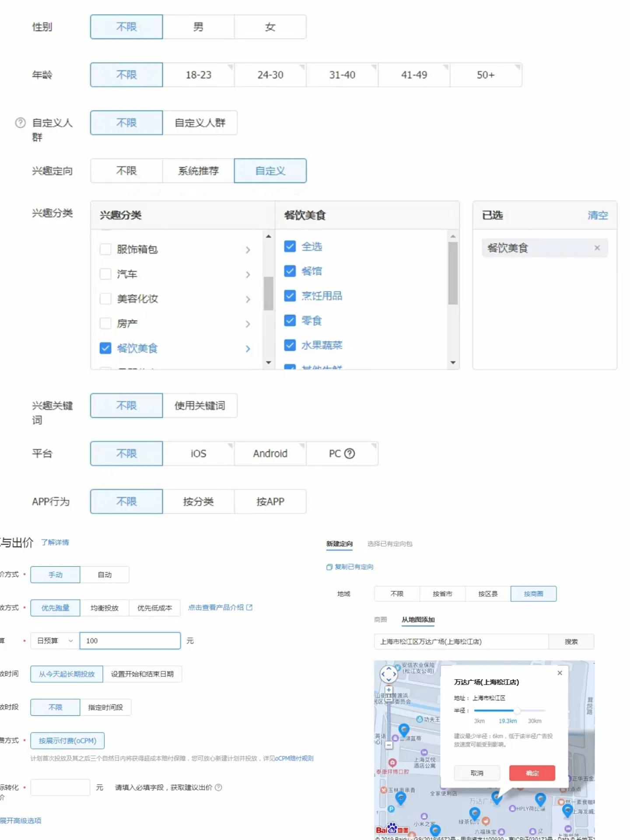Choose 使用关键词 for interest keywords

point(200,406)
